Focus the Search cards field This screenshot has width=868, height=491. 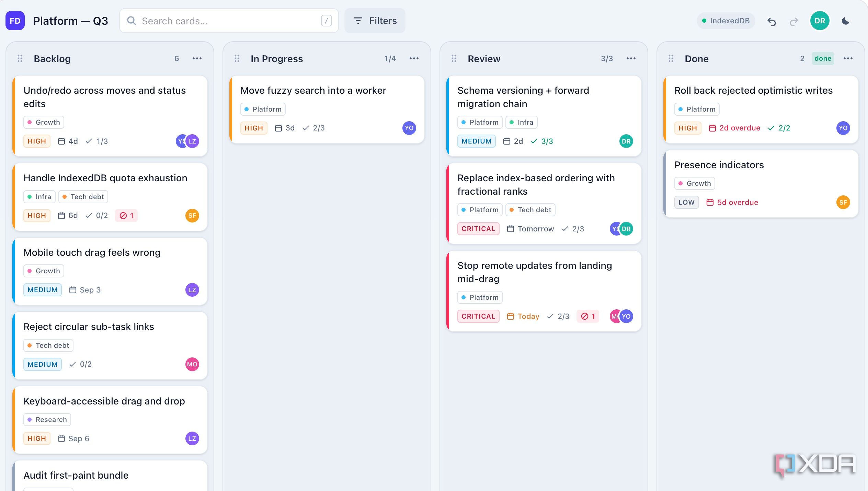[229, 21]
